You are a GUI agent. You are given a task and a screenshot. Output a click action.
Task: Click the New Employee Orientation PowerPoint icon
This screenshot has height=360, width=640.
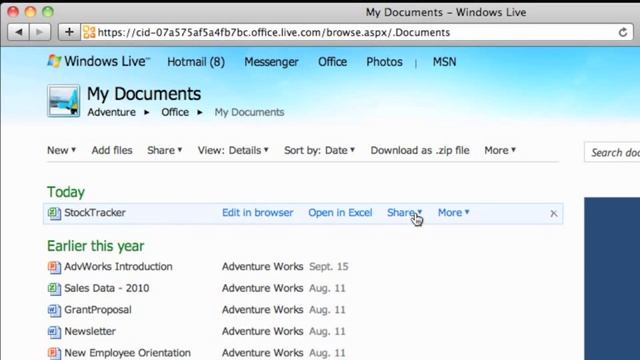[x=54, y=353]
